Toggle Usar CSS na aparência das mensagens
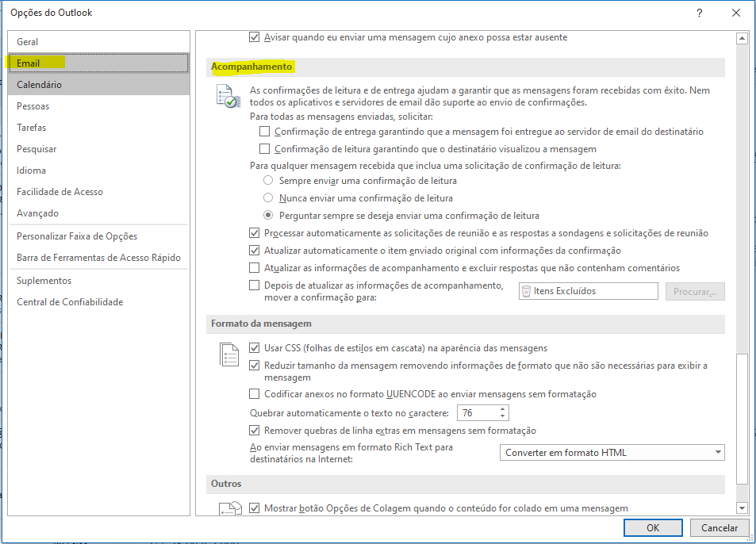The image size is (756, 544). click(x=254, y=348)
